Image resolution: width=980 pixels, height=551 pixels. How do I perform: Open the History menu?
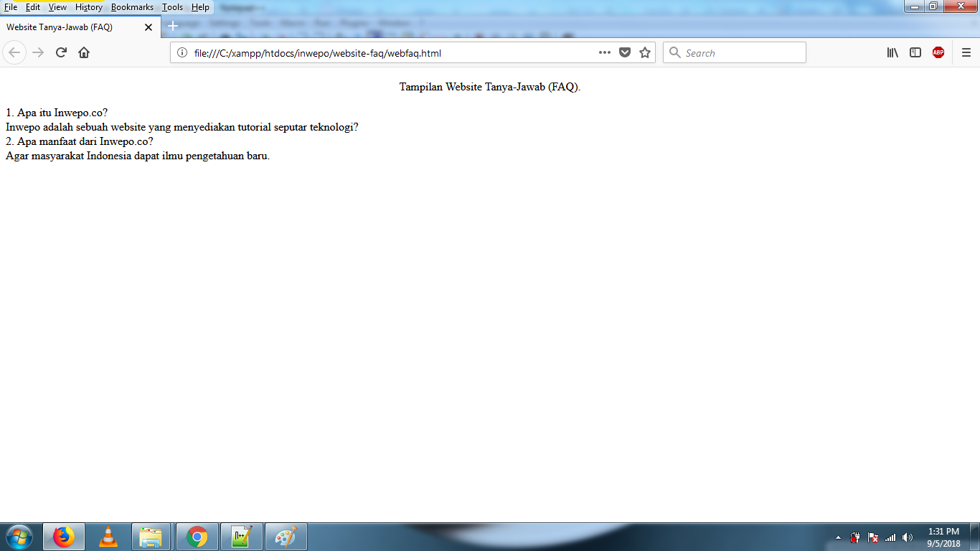coord(89,7)
